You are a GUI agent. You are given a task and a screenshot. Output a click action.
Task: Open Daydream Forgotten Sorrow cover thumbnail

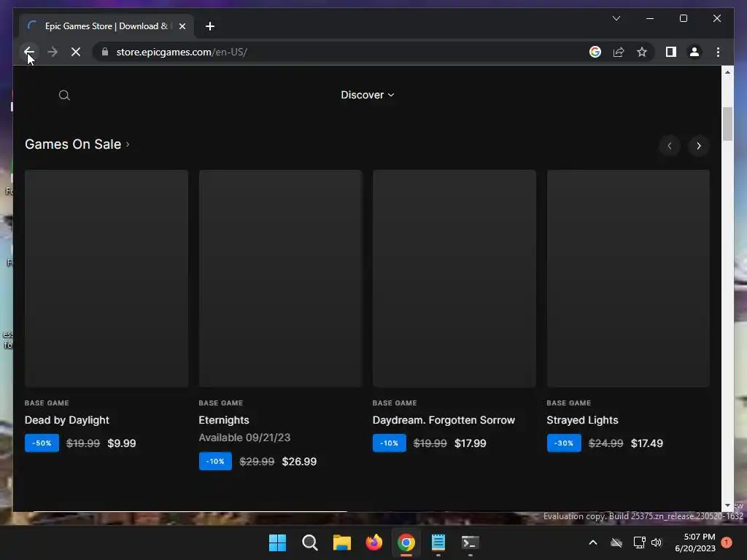coord(454,278)
